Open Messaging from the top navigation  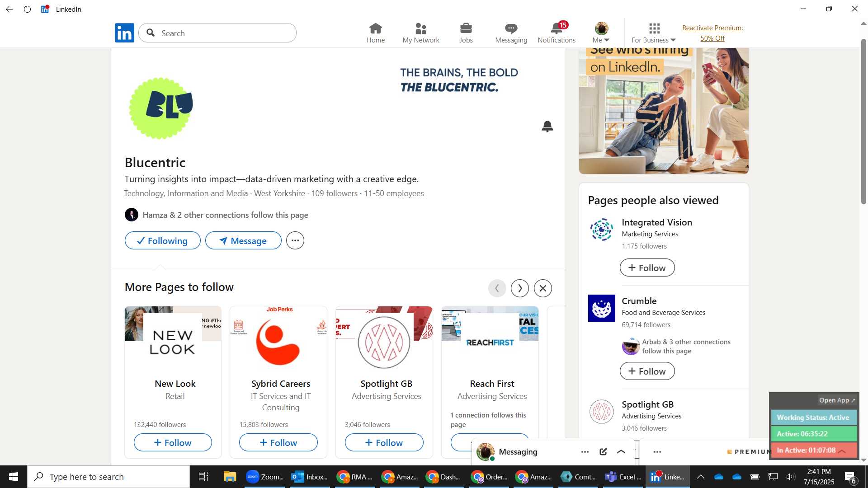coord(511,33)
